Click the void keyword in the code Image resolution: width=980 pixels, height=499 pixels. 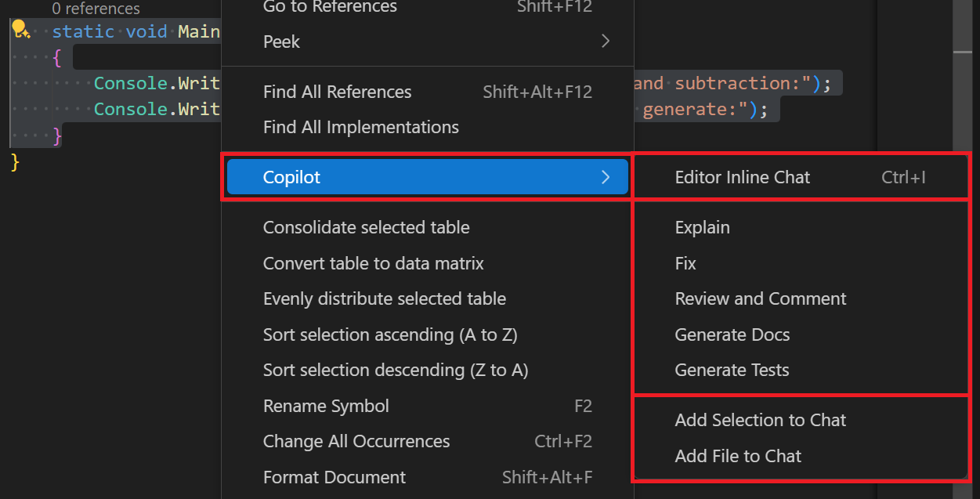coord(146,32)
